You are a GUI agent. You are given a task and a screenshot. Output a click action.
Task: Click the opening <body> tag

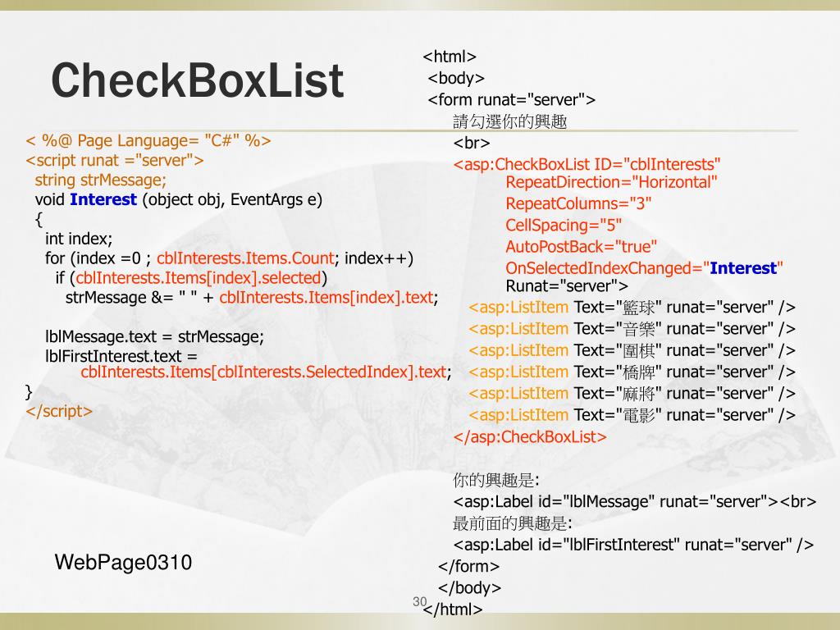[x=456, y=78]
